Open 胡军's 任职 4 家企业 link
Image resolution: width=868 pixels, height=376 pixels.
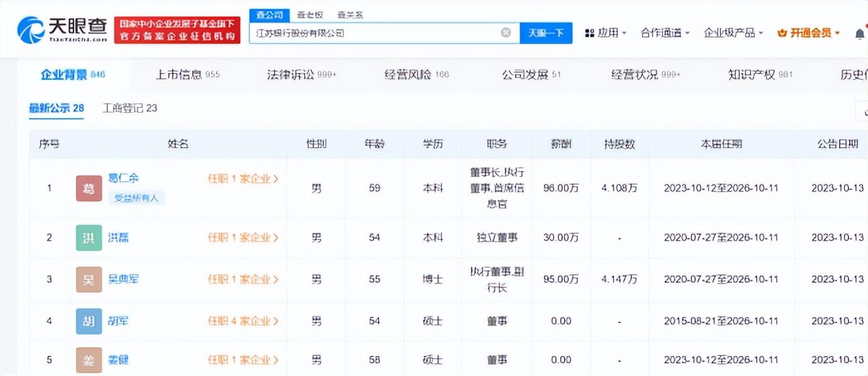click(x=243, y=321)
